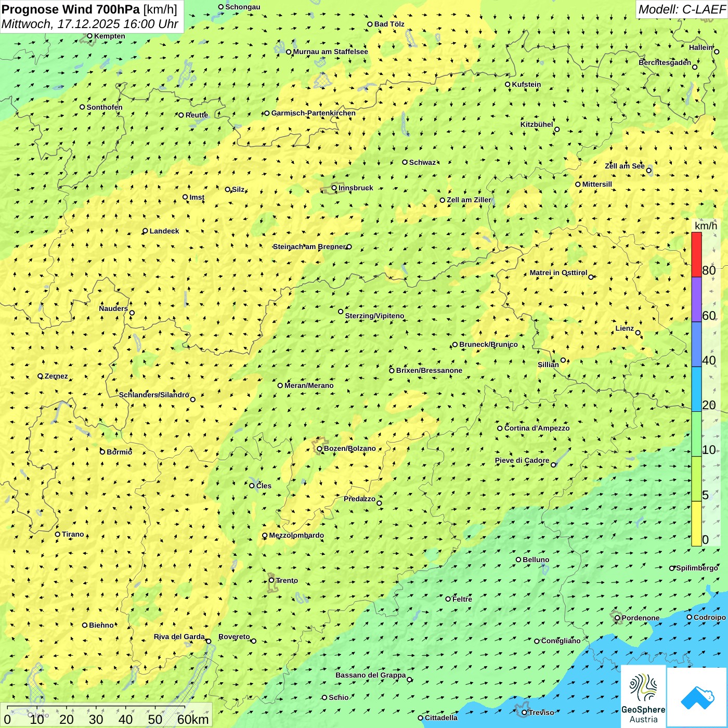Click the yellow 0 km/h legend swatch

[x=696, y=524]
